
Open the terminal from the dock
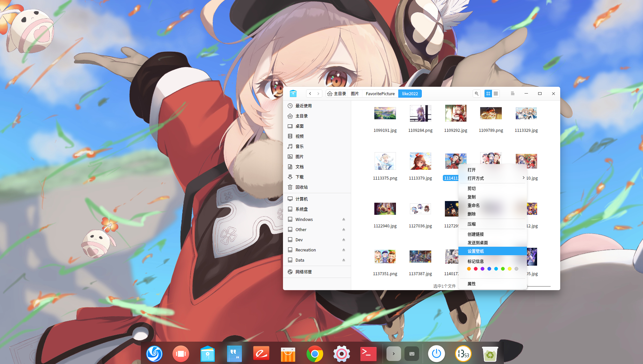(x=368, y=354)
